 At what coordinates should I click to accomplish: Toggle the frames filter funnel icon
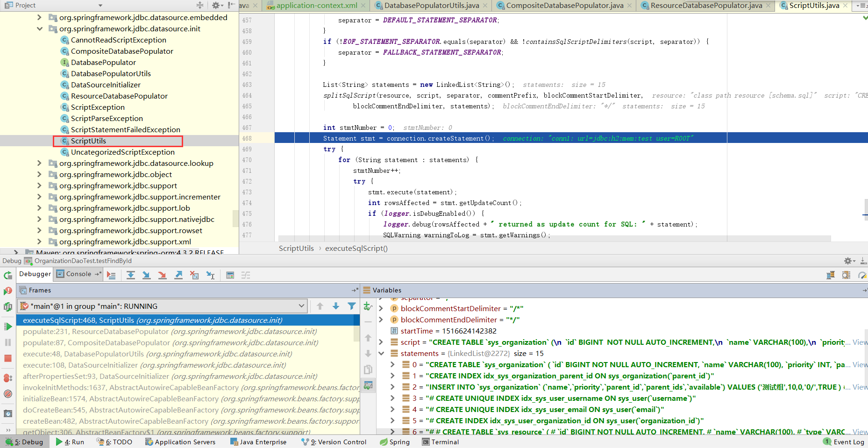click(x=352, y=306)
